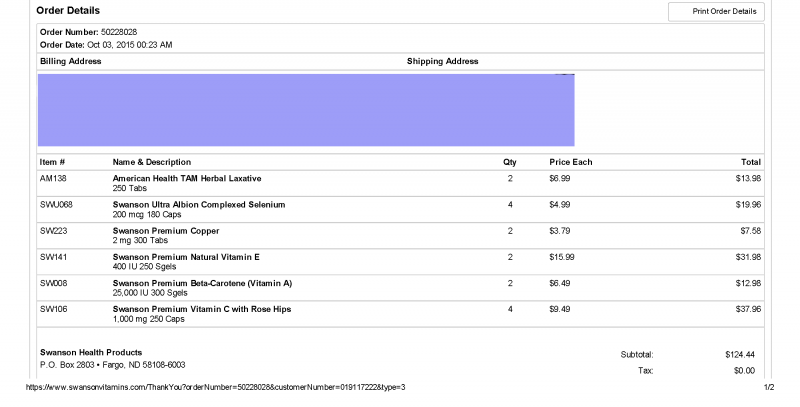800x407 pixels.
Task: Click the Order Details title
Action: pos(68,10)
